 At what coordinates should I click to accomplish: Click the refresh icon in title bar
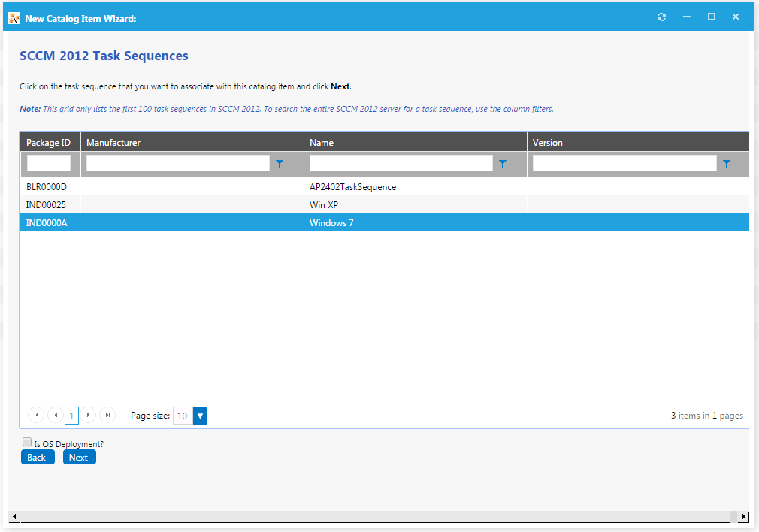(x=661, y=17)
